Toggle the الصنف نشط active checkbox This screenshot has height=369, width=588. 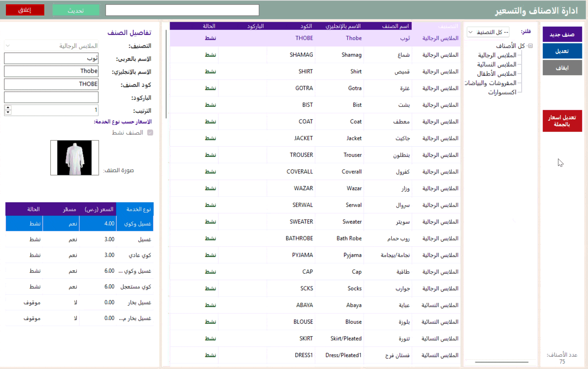pos(150,133)
